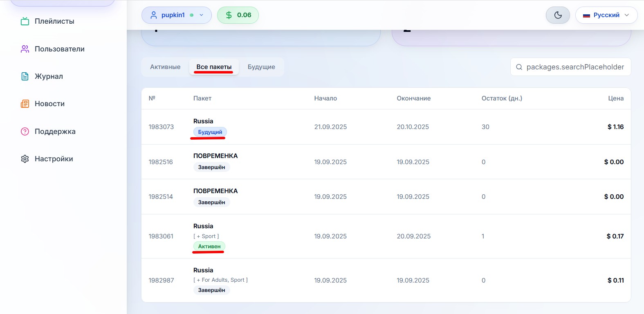644x314 pixels.
Task: Click the Будущий status badge
Action: (x=210, y=132)
